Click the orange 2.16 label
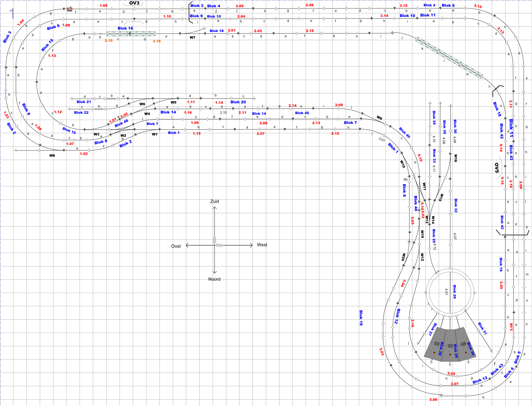 [157, 41]
